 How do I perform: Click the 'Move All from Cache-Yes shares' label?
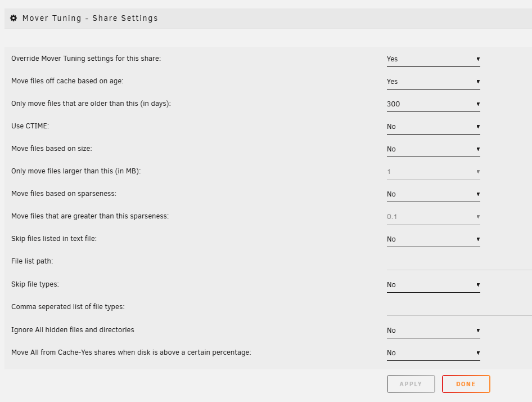pyautogui.click(x=131, y=352)
